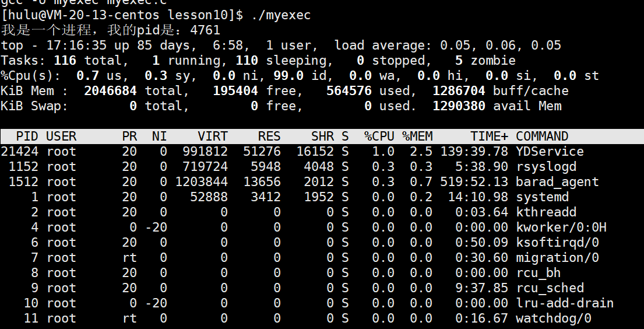Click the rsyslogd process name
The height and width of the screenshot is (329, 644).
[x=546, y=167]
